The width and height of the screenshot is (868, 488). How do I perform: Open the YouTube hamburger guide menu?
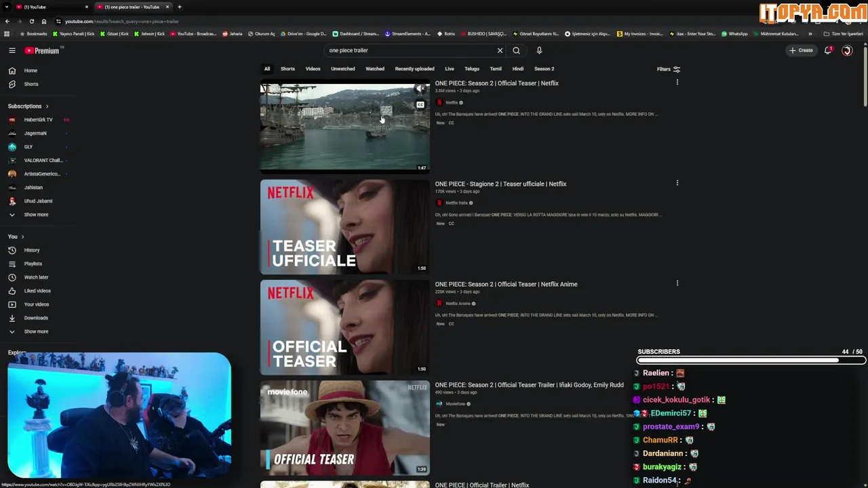12,50
